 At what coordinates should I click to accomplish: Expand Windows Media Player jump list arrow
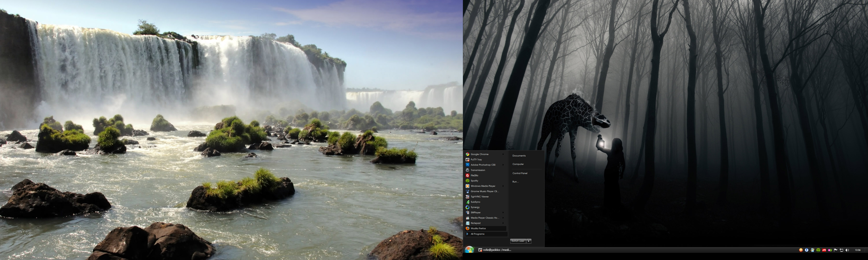pyautogui.click(x=503, y=186)
